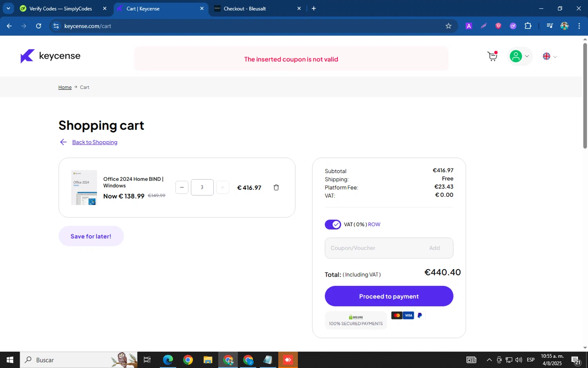Launch Microsoft Edge from taskbar

pyautogui.click(x=168, y=360)
